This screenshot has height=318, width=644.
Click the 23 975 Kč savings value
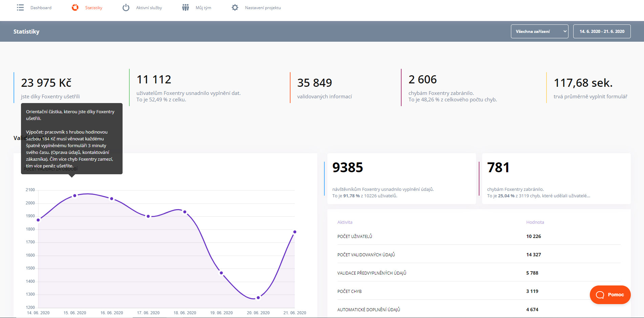pyautogui.click(x=46, y=83)
